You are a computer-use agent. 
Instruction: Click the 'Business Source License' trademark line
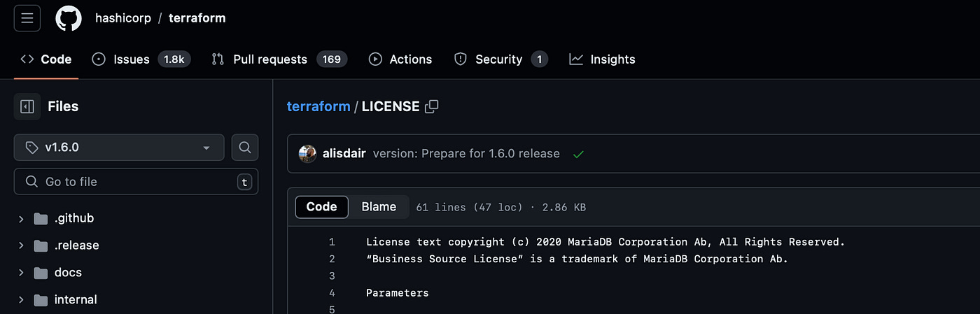pyautogui.click(x=577, y=259)
